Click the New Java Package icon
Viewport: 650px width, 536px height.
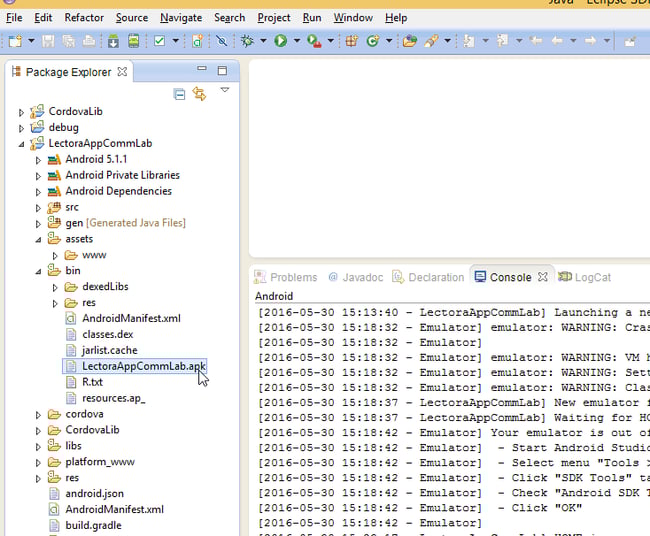tap(352, 41)
